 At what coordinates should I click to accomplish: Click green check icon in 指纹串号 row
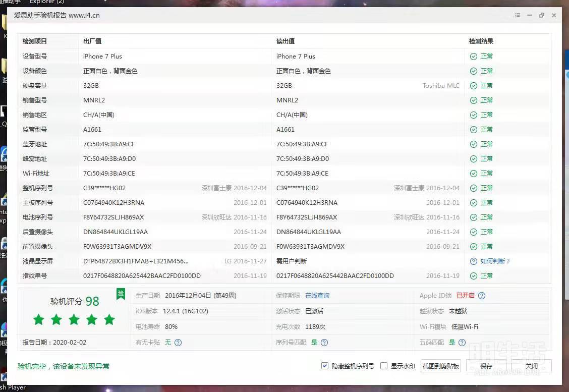click(474, 276)
